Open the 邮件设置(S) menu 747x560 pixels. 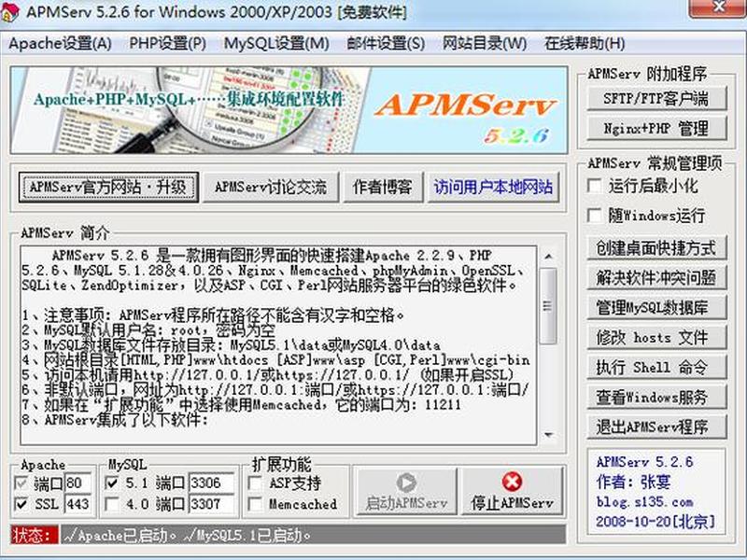386,43
